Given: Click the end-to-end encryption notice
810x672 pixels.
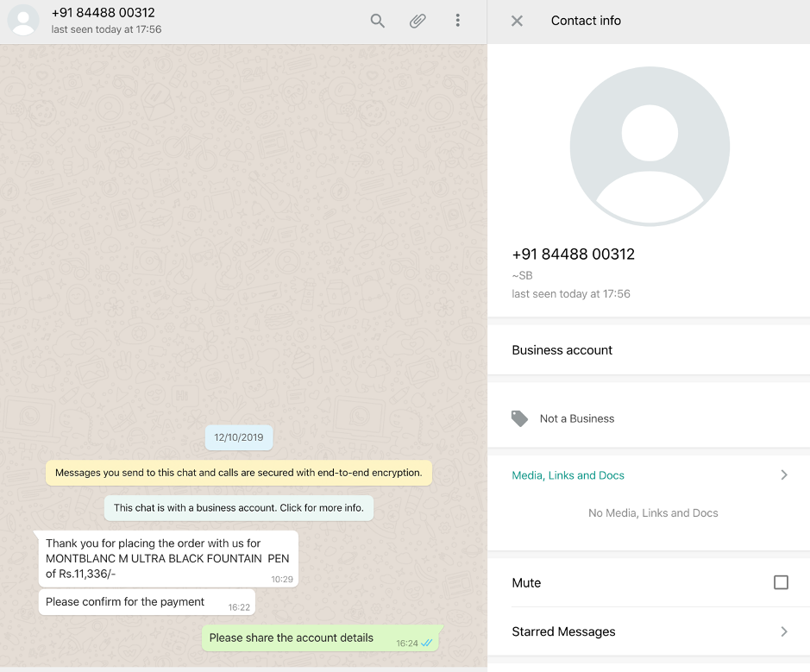Looking at the screenshot, I should point(239,473).
